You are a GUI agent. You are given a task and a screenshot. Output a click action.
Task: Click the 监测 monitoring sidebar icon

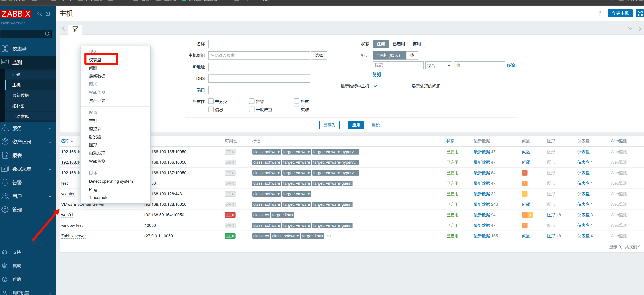click(x=5, y=62)
